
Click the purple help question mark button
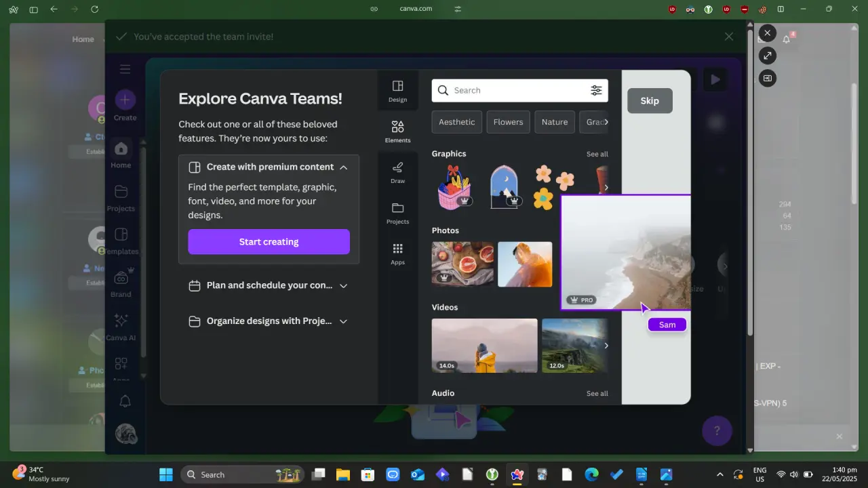(x=717, y=430)
